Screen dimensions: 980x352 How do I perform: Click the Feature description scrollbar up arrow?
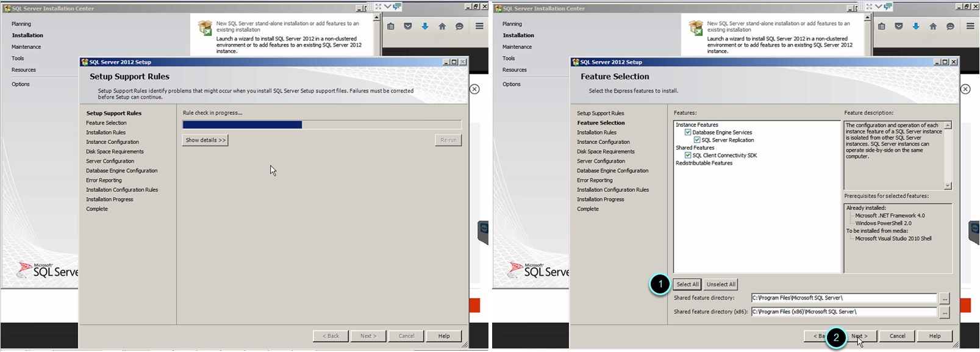point(948,125)
